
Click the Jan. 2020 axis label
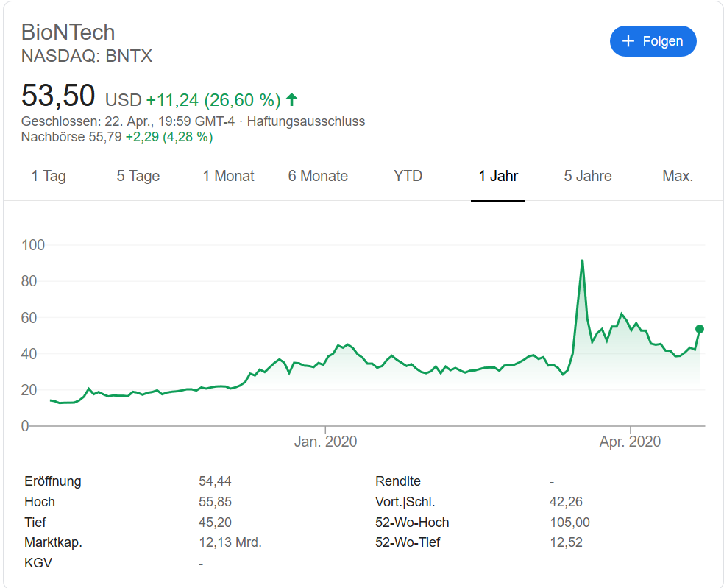pyautogui.click(x=325, y=442)
